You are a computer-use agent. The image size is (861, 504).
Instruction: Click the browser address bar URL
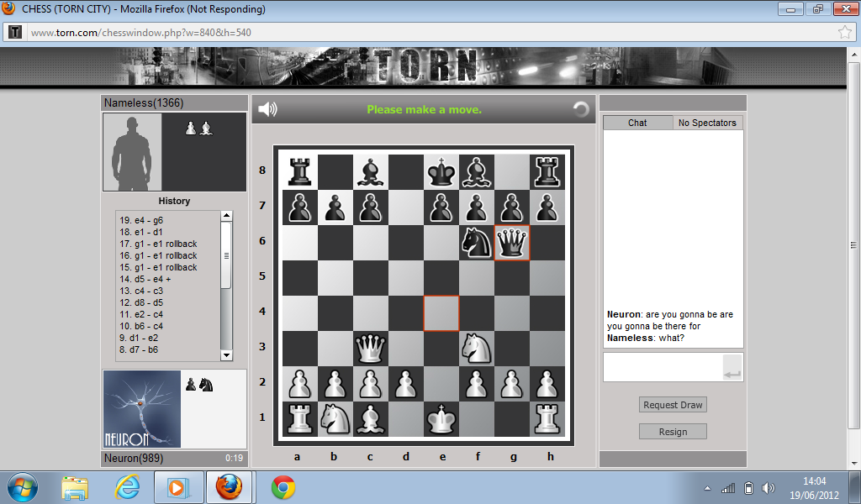click(x=141, y=33)
